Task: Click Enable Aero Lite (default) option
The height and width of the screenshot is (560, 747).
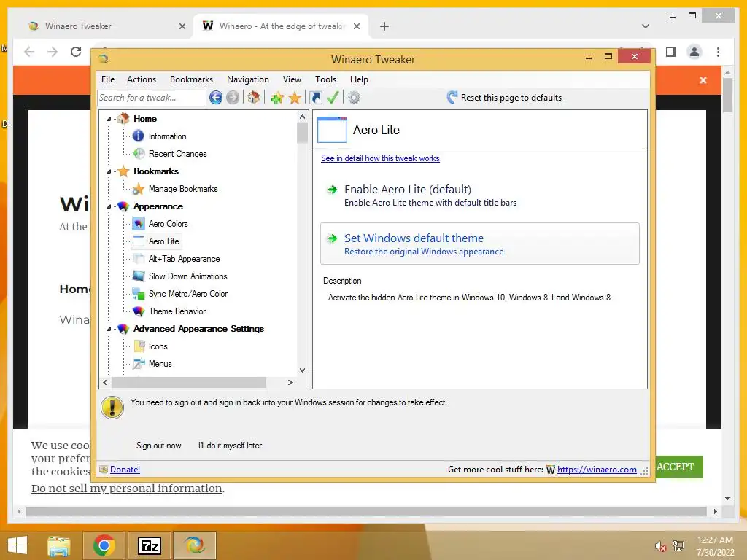Action: click(480, 195)
